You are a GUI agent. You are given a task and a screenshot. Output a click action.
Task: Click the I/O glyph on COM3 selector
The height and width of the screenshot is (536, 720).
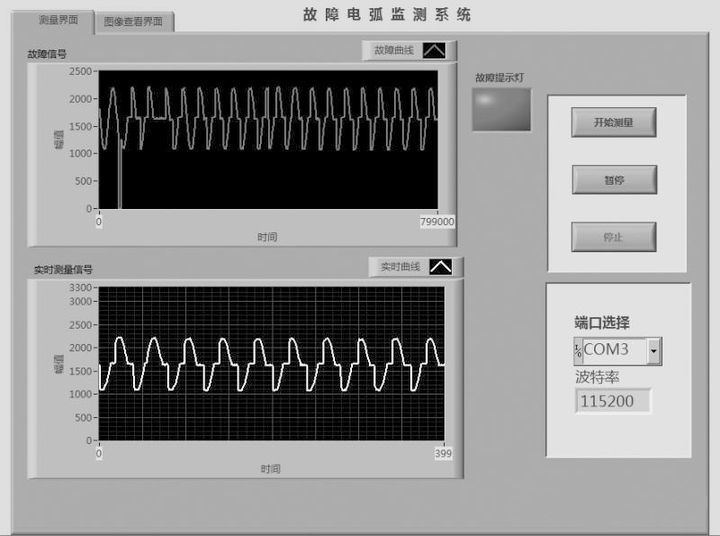click(578, 351)
